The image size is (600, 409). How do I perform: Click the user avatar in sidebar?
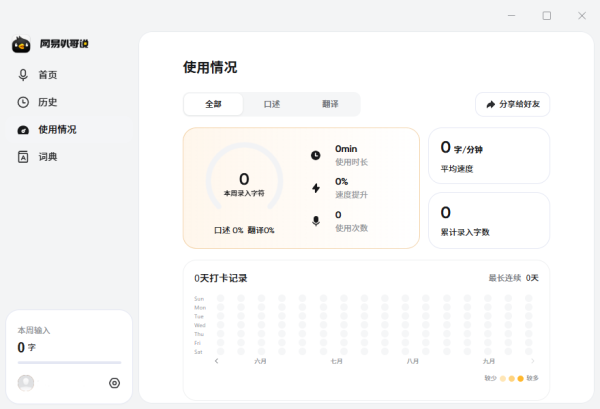pyautogui.click(x=26, y=383)
